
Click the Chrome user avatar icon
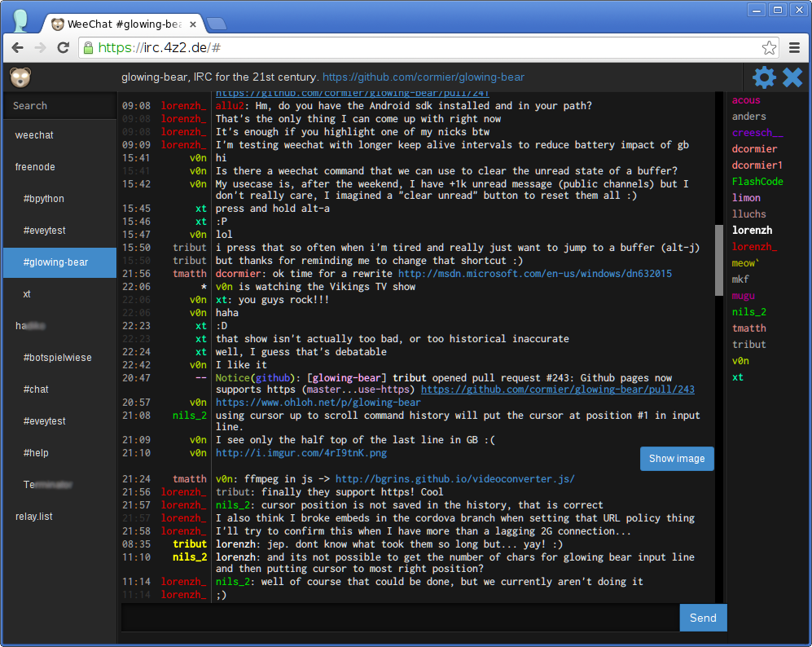pos(20,20)
